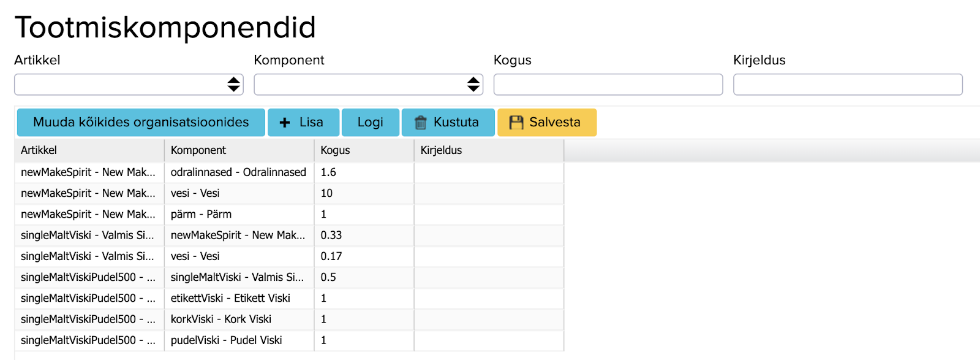The width and height of the screenshot is (980, 360).
Task: Select the korkViski - Kork Viski cell
Action: tap(238, 319)
